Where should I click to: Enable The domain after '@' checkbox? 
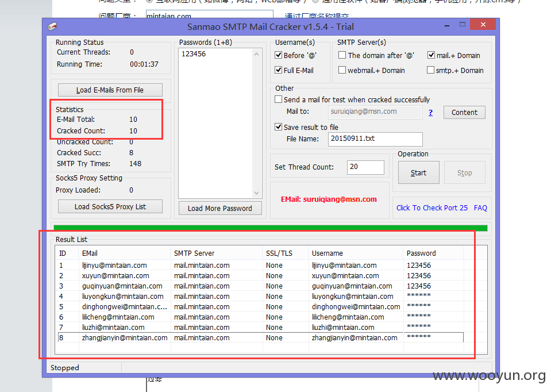pyautogui.click(x=342, y=55)
